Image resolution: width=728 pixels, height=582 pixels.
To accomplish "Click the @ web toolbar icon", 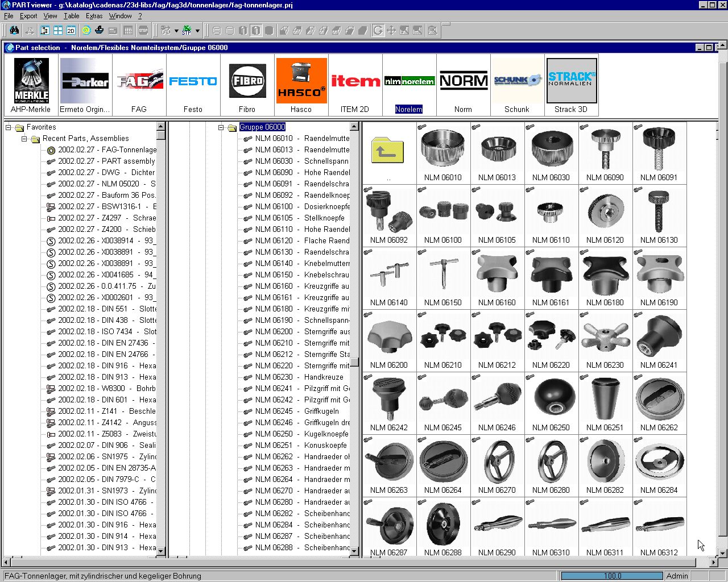I will [86, 30].
